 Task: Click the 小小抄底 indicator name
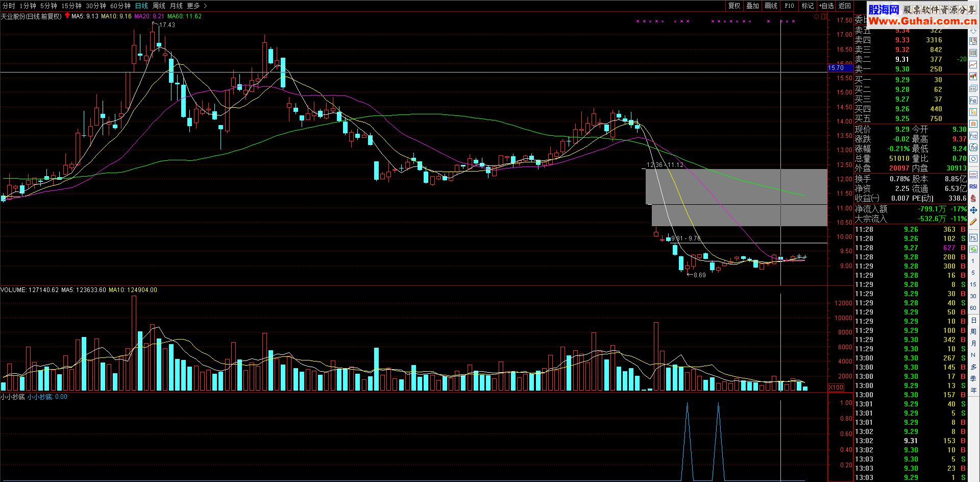[13, 397]
